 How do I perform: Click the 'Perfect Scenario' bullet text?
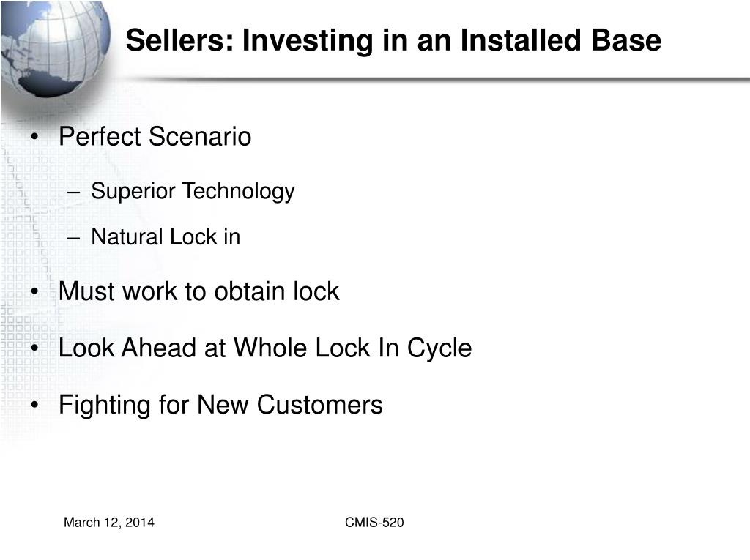155,136
